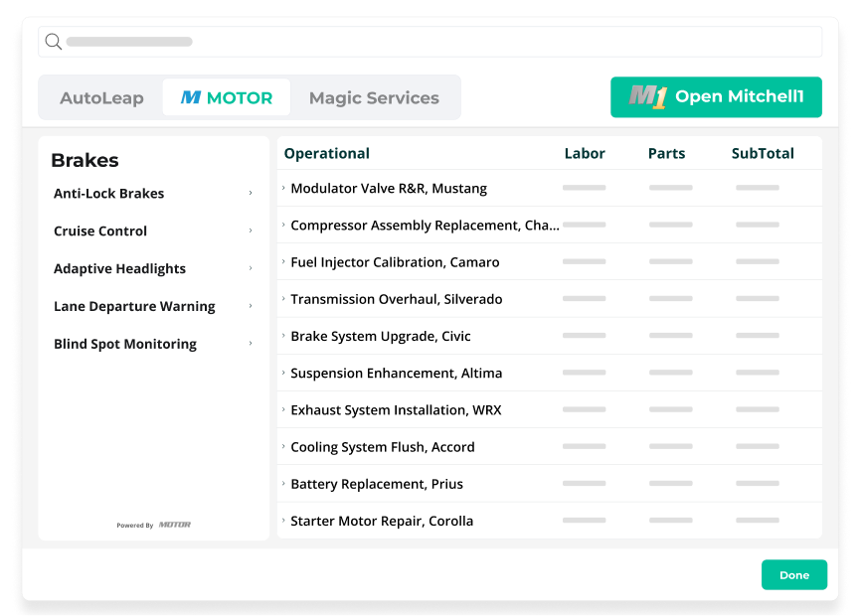Select Starter Motor Repair, Corolla operation
The height and width of the screenshot is (616, 860).
pos(382,521)
